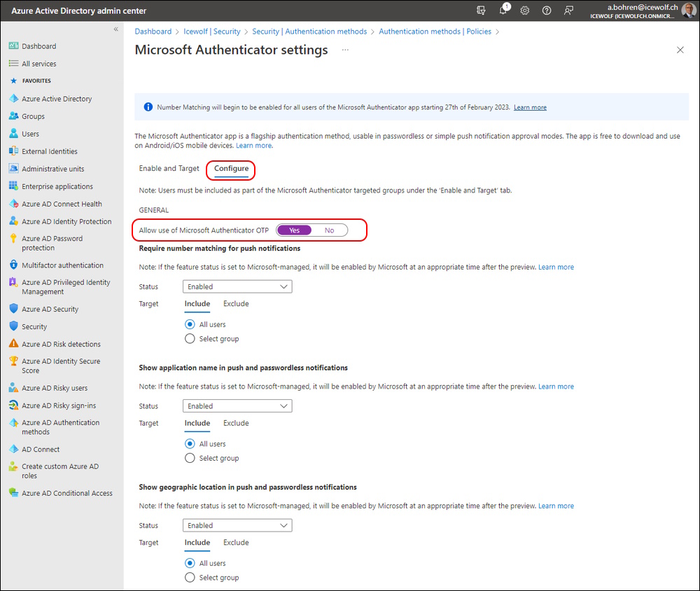Open Dashboard breadcrumb link
This screenshot has height=591, width=700.
(x=153, y=32)
